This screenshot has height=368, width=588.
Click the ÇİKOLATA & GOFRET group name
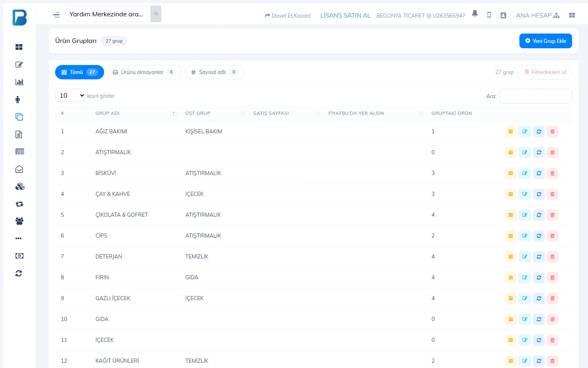coord(122,215)
